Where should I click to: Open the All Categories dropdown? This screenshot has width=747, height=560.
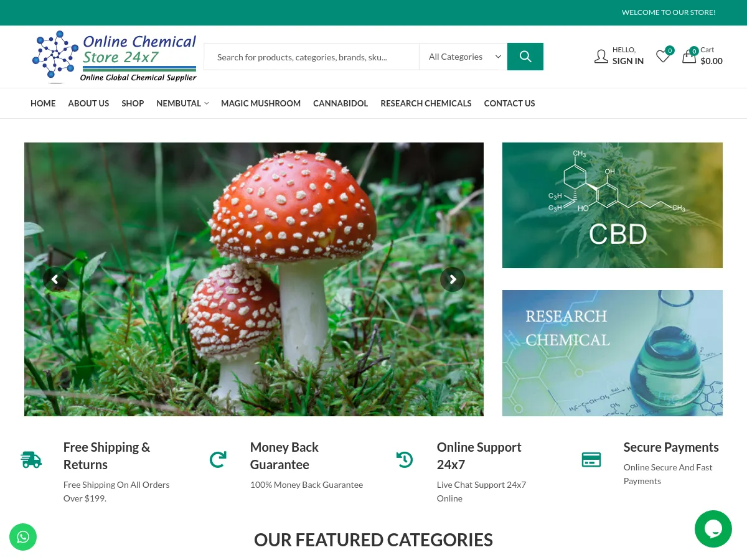(x=463, y=56)
